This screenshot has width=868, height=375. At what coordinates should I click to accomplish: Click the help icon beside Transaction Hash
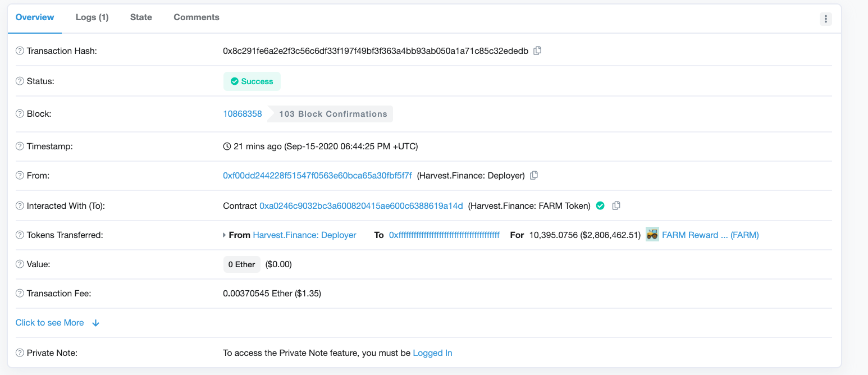pos(20,51)
